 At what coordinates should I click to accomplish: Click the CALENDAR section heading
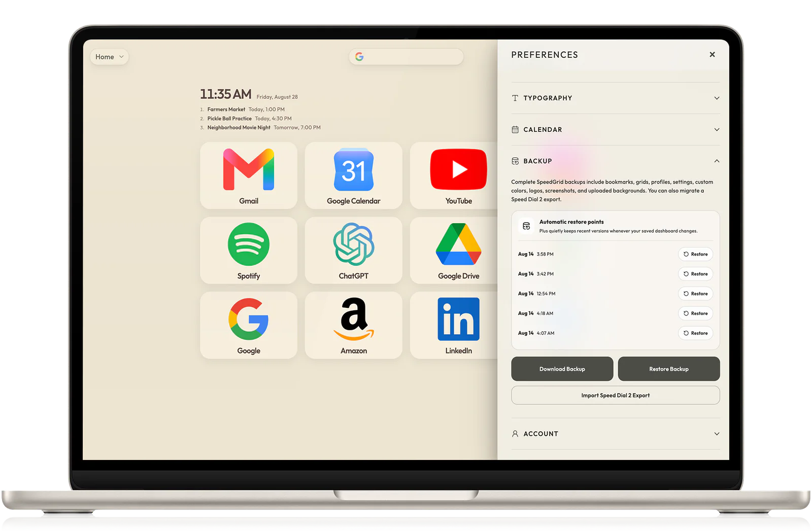tap(543, 129)
